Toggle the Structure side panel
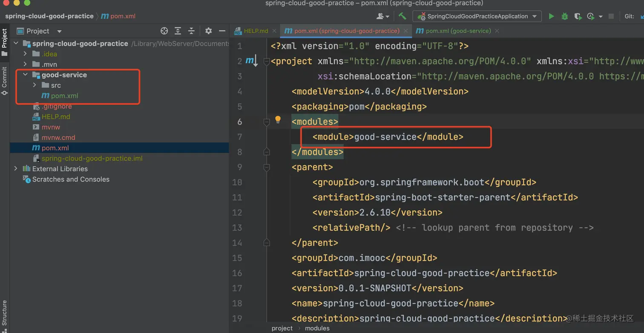Screen dimensions: 644x333 [x=4, y=313]
